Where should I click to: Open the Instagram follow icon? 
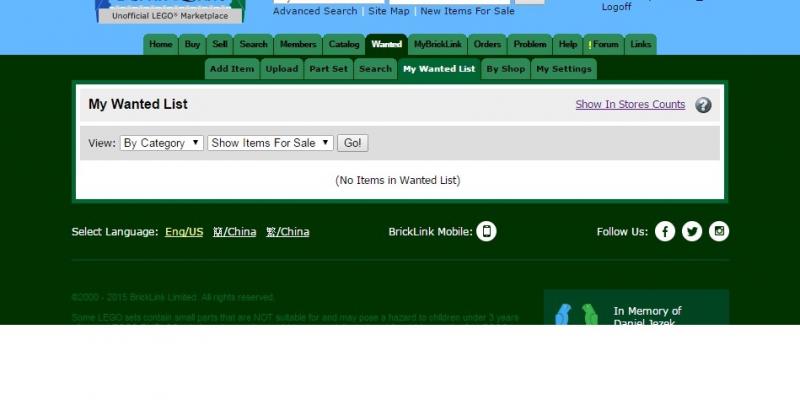(x=719, y=232)
